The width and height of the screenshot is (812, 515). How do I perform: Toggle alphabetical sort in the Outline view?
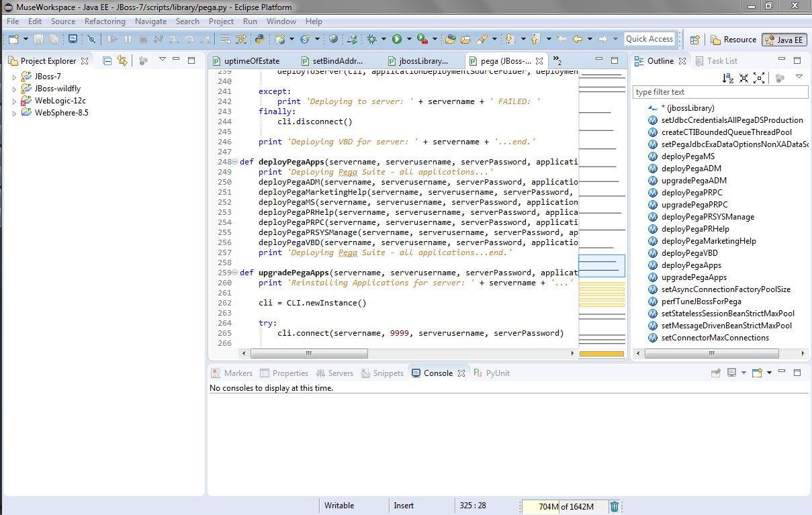pyautogui.click(x=727, y=78)
